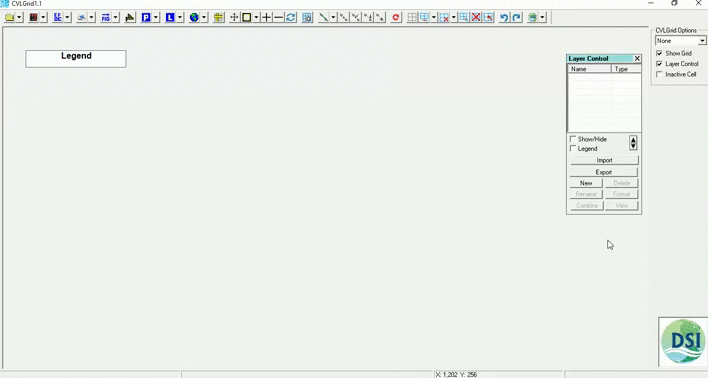Viewport: 708px width, 378px height.
Task: Click the grid settings toolbar icon
Action: pyautogui.click(x=307, y=18)
